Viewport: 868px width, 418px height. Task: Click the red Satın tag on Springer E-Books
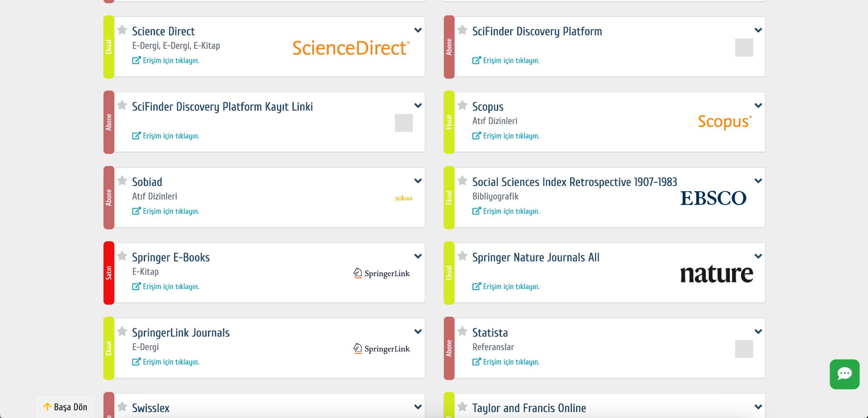[109, 273]
